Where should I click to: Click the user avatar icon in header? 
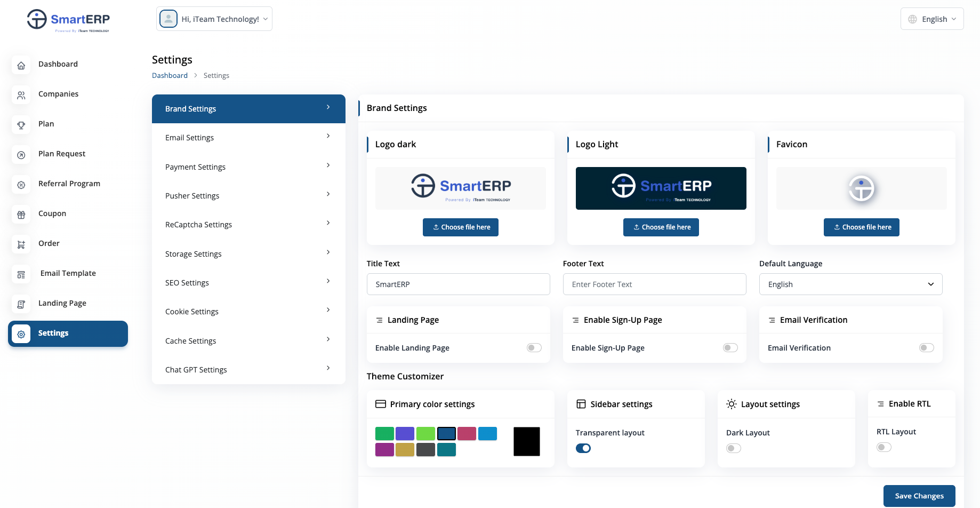pos(168,19)
